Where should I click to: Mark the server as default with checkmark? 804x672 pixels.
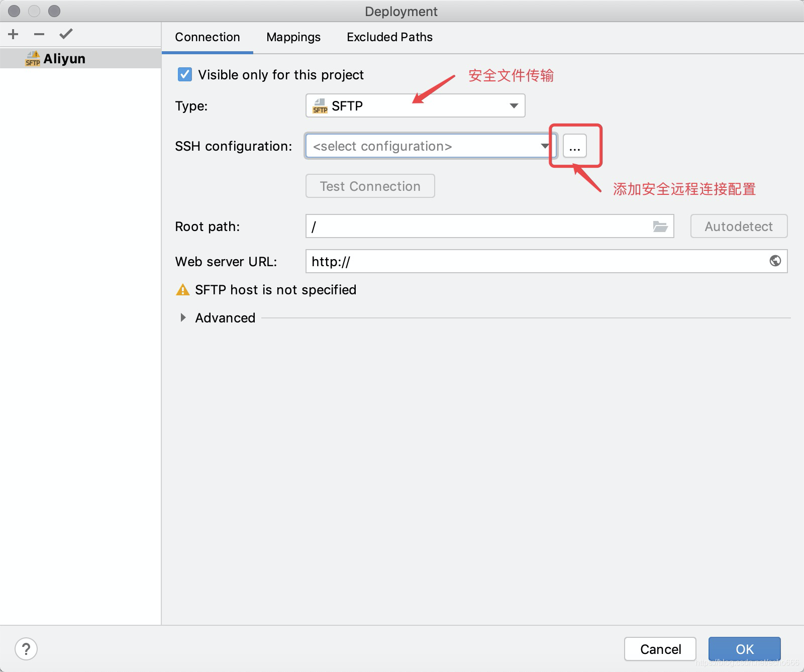(66, 34)
